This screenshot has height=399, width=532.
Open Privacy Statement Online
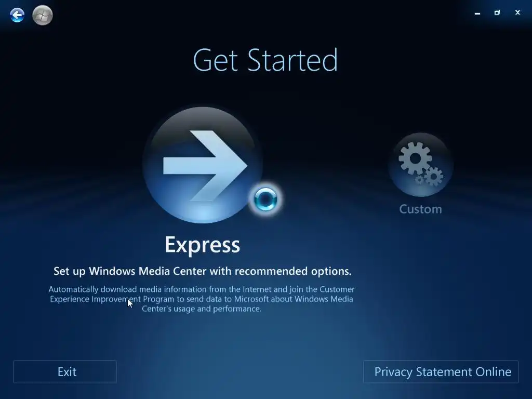441,372
